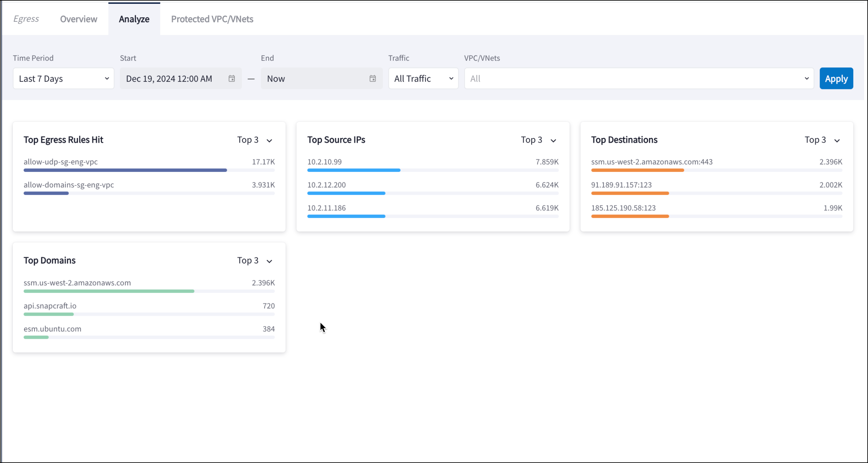868x463 pixels.
Task: Select the Analyze tab
Action: click(134, 19)
